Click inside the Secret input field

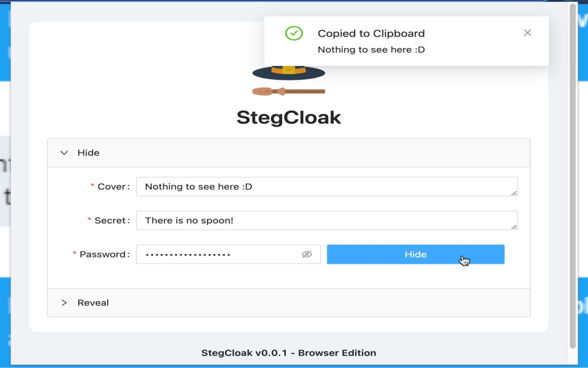tap(327, 220)
